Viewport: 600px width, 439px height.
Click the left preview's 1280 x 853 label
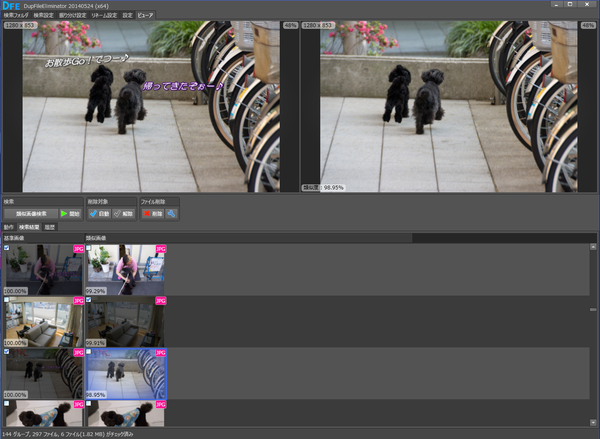tap(21, 25)
